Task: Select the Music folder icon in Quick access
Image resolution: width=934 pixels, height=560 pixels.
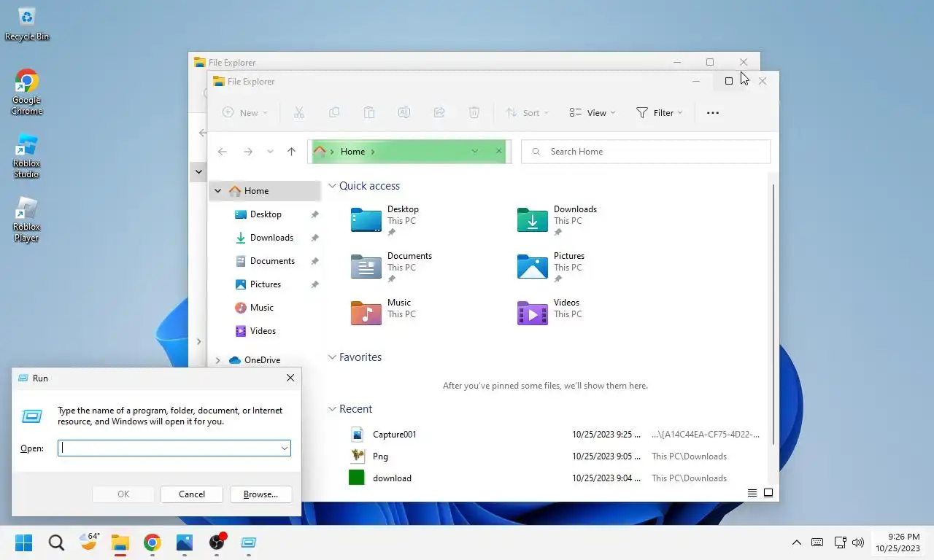Action: 366,314
